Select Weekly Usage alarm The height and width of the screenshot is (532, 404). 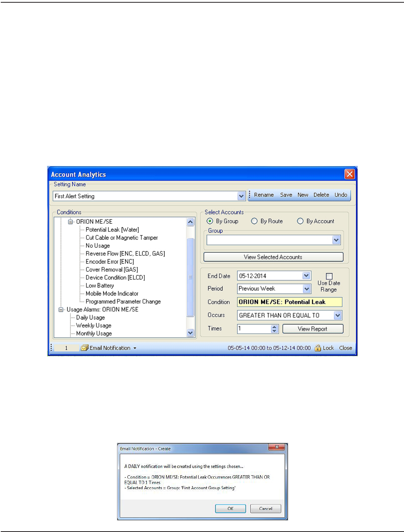pyautogui.click(x=93, y=326)
